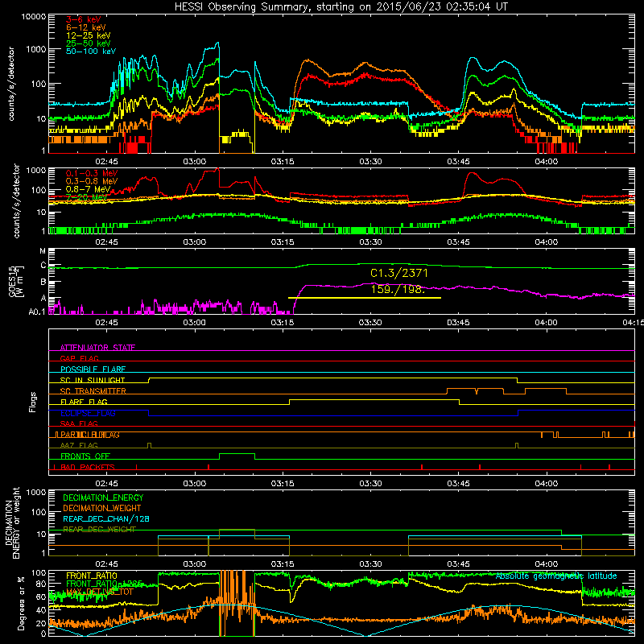
Task: Select the orange 6-12 keV legend label
Action: (x=86, y=27)
